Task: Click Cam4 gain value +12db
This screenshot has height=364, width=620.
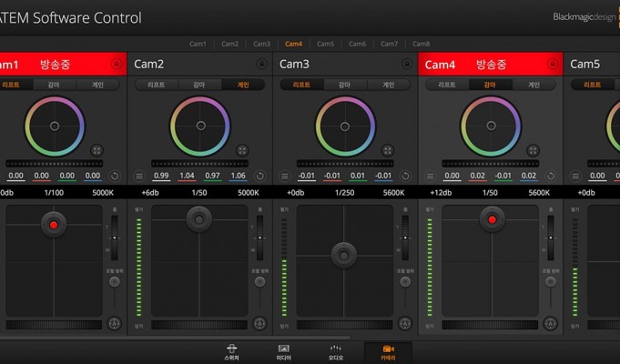Action: [x=441, y=193]
